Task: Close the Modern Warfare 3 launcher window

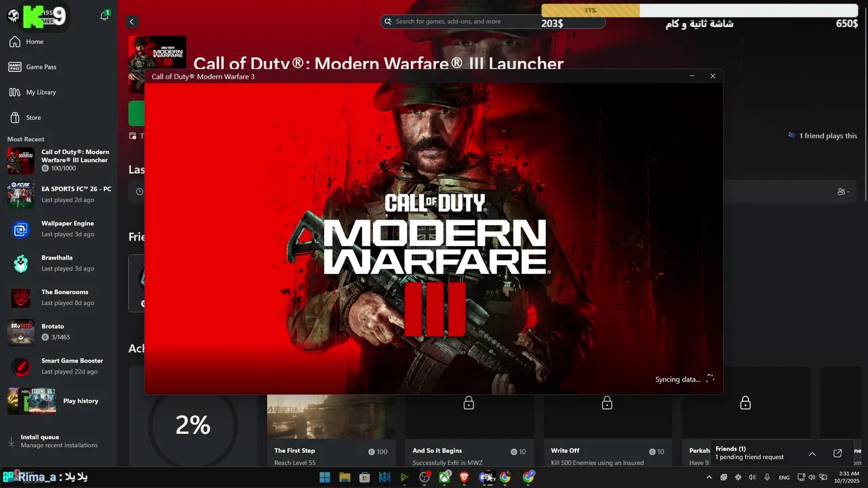Action: 713,77
